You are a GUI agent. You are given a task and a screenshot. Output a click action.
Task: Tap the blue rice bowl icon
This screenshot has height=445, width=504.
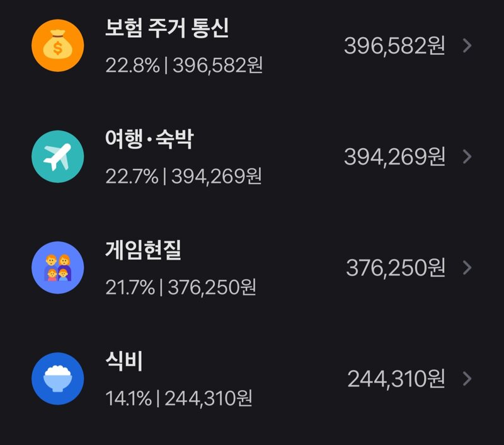58,378
